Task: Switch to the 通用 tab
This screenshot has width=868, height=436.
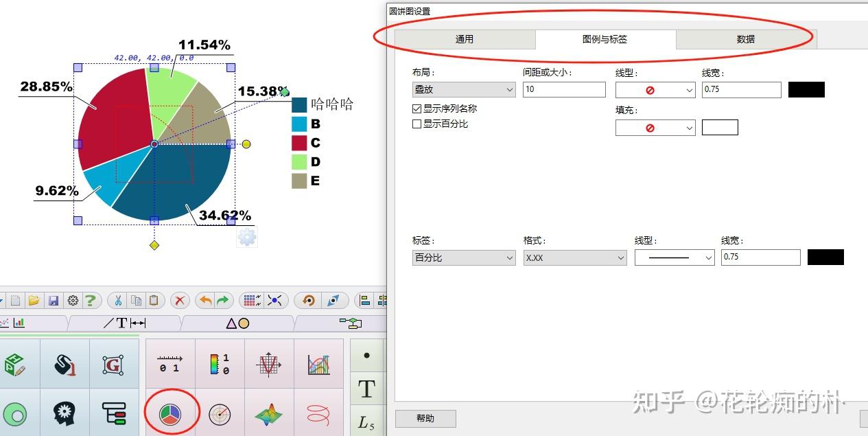Action: click(464, 39)
